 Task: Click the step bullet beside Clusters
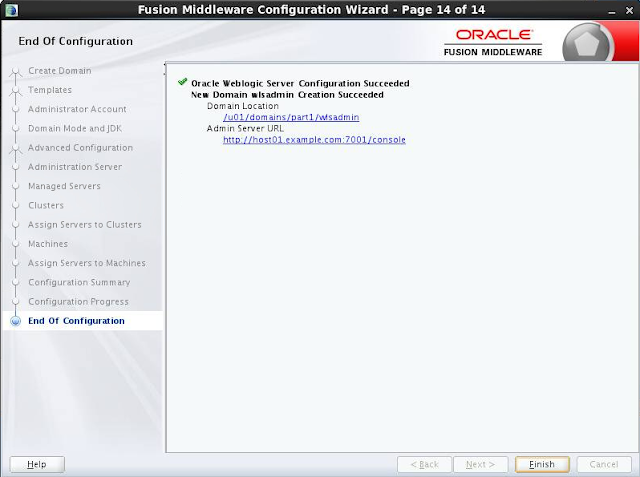coord(16,205)
